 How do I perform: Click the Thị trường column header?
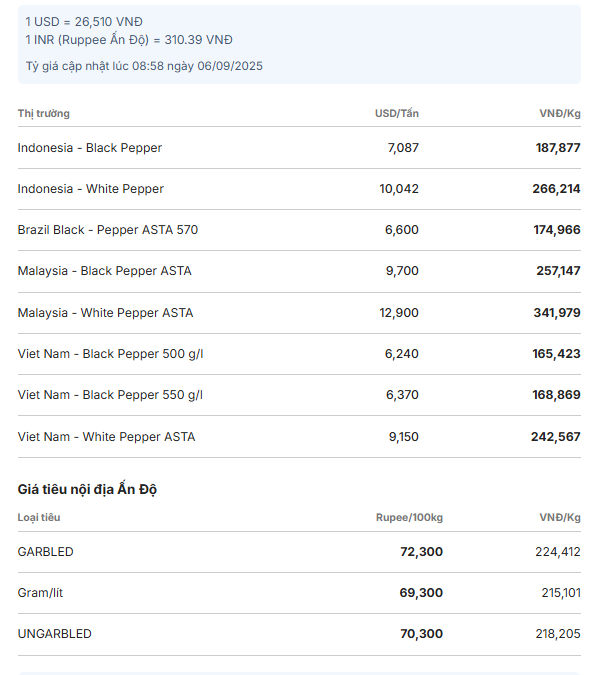coord(43,114)
